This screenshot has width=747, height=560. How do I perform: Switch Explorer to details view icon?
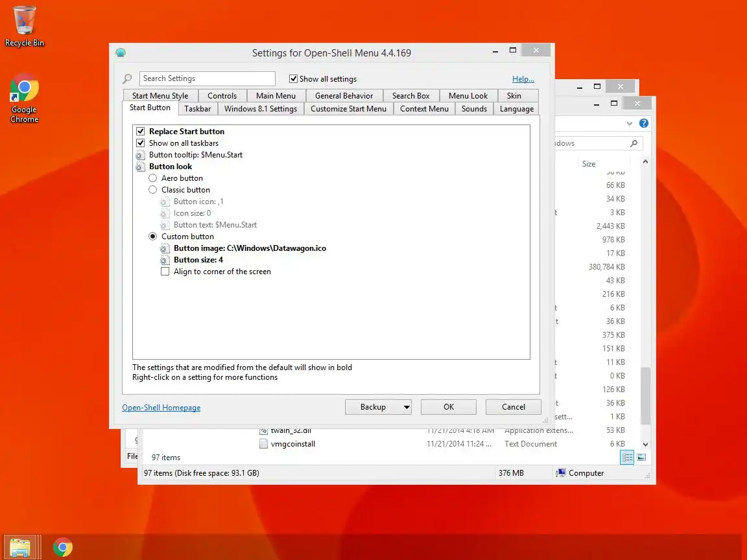pos(627,457)
